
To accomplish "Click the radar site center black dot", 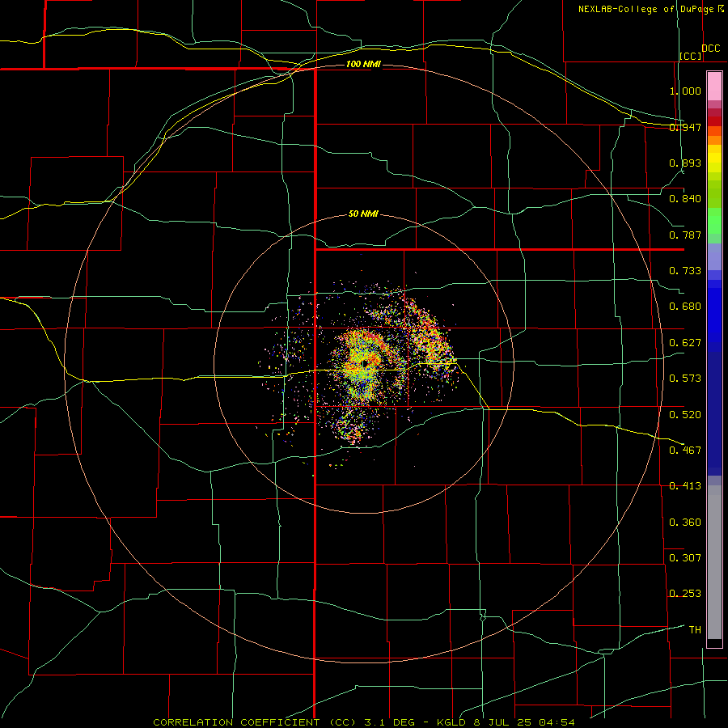I will pos(365,363).
